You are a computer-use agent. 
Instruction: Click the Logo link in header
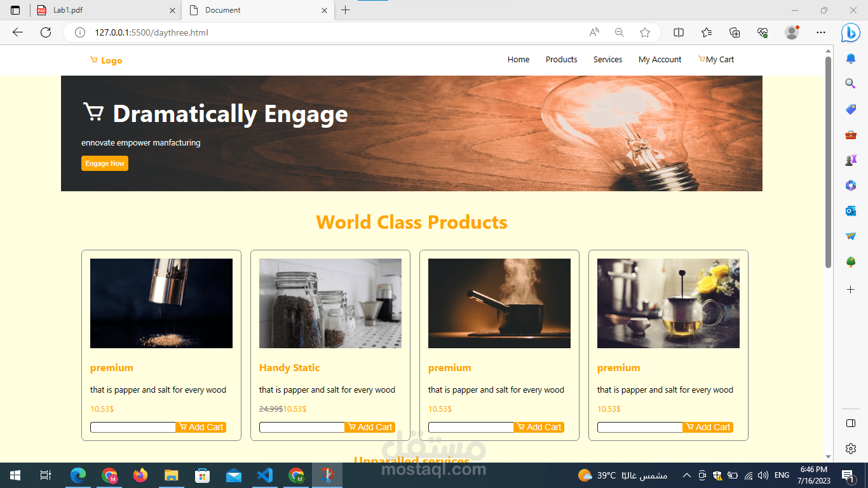pos(106,60)
